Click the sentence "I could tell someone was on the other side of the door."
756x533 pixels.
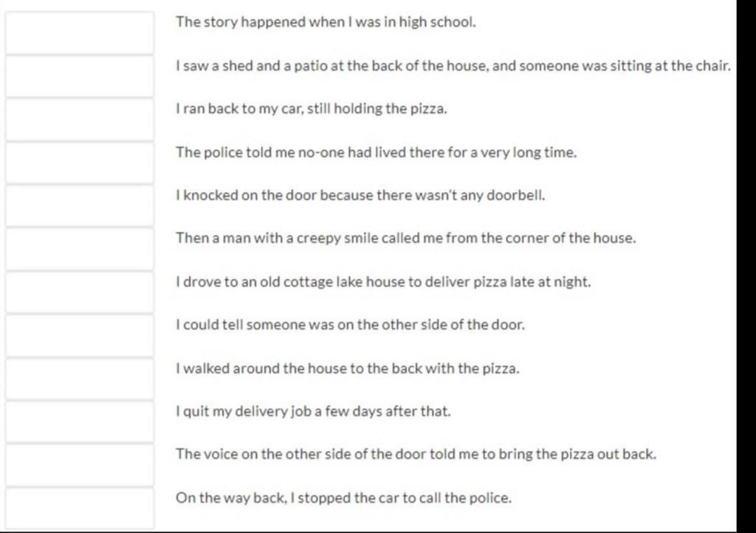[350, 325]
